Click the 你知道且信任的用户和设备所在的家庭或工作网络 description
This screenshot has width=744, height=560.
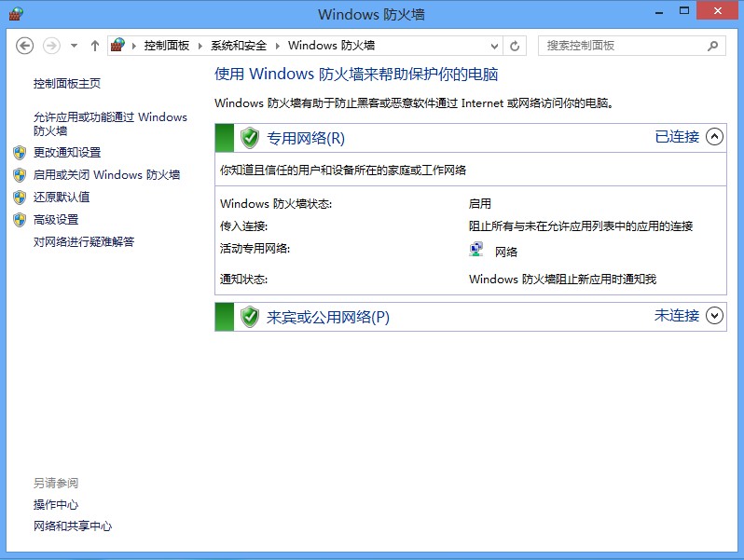coord(343,170)
